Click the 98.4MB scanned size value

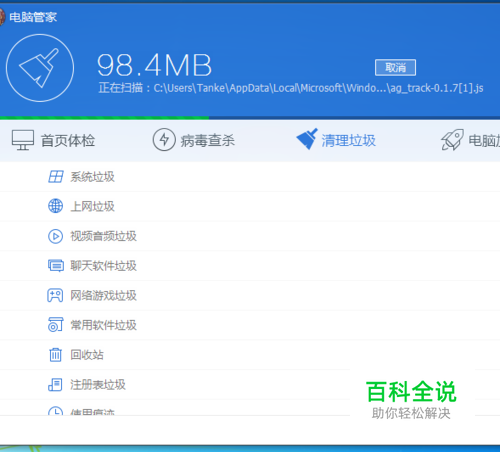[x=154, y=65]
